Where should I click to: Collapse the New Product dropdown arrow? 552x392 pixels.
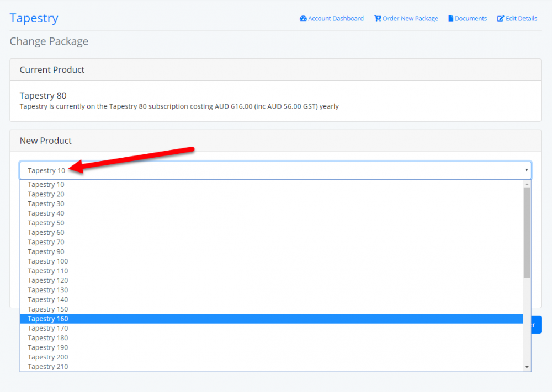point(526,170)
